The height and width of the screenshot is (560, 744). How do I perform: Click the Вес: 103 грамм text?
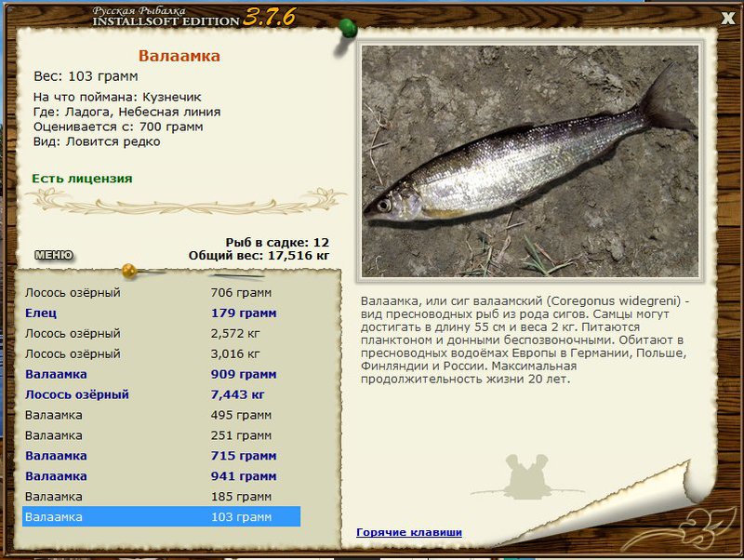tap(86, 76)
